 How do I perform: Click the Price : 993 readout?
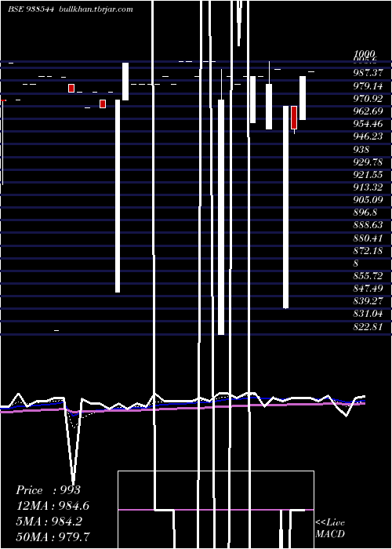pos(49,490)
